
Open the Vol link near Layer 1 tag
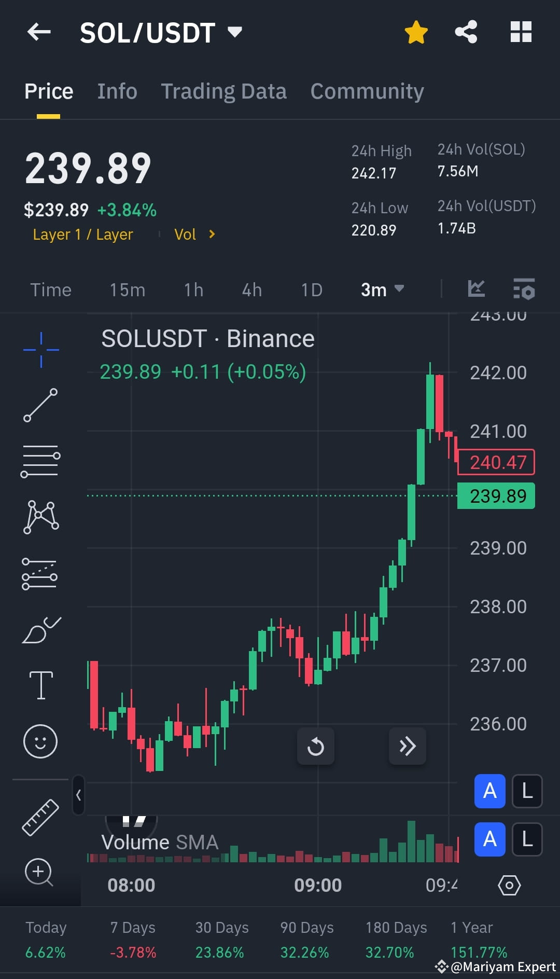[194, 234]
